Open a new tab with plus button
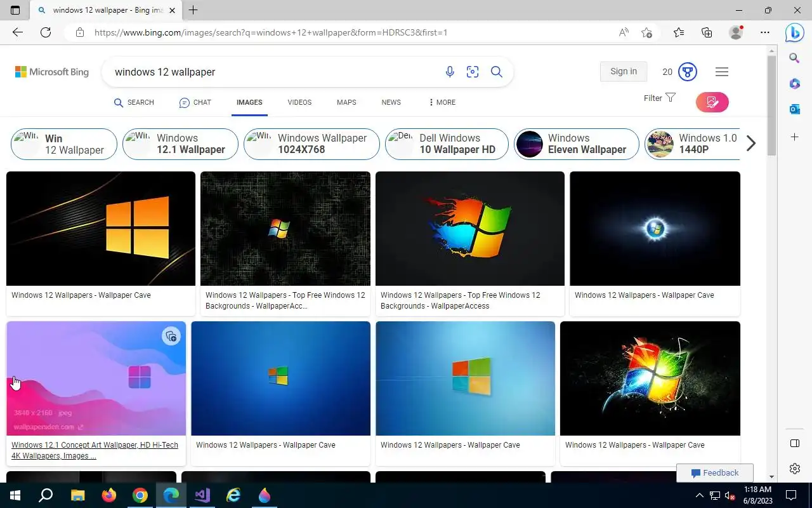 click(193, 10)
